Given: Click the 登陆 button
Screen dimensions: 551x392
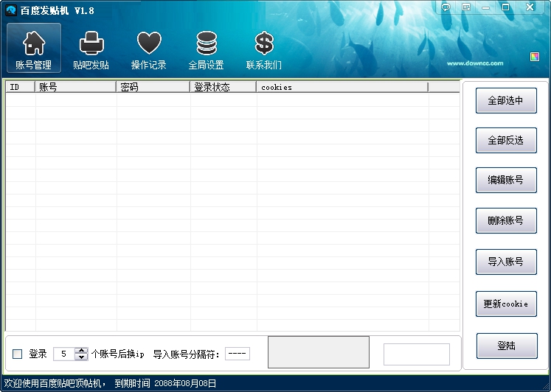Looking at the screenshot, I should [507, 346].
